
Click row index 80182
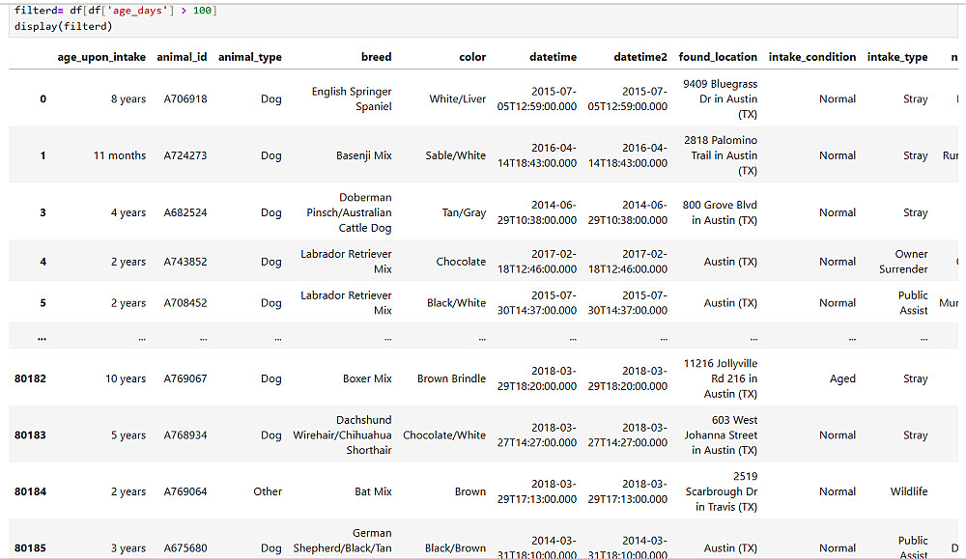point(30,378)
